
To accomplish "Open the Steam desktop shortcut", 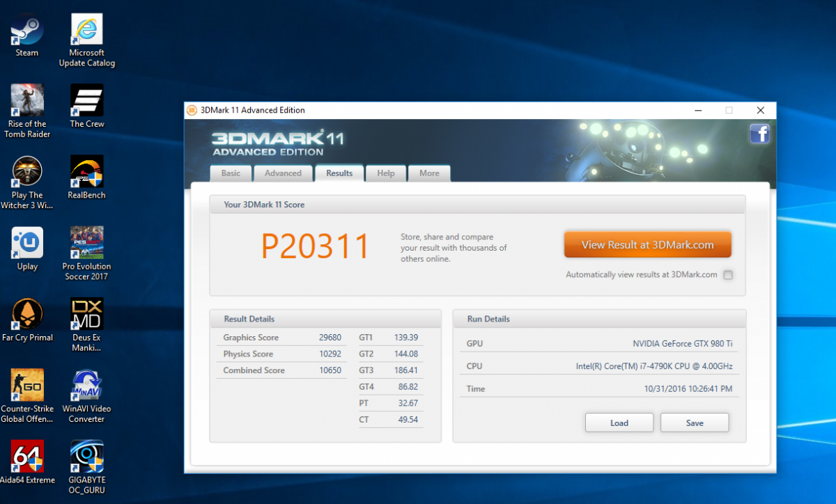I will pos(27,35).
